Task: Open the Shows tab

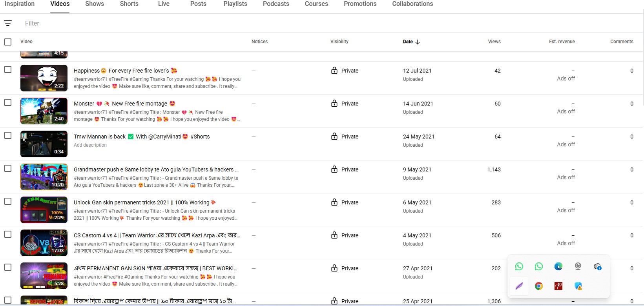Action: point(95,4)
